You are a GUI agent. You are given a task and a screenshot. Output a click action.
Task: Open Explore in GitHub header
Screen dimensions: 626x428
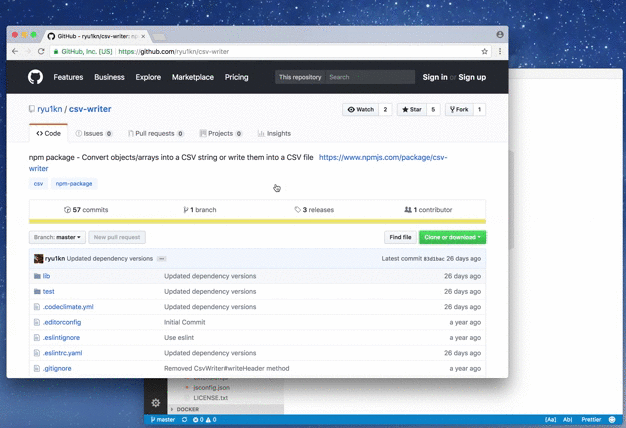pyautogui.click(x=148, y=77)
